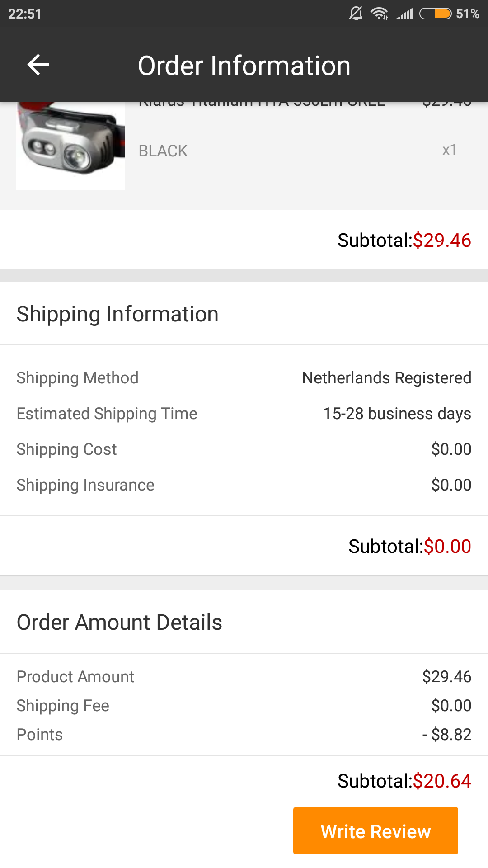Tap the muted notification bell icon
Image resolution: width=488 pixels, height=868 pixels.
pyautogui.click(x=356, y=14)
